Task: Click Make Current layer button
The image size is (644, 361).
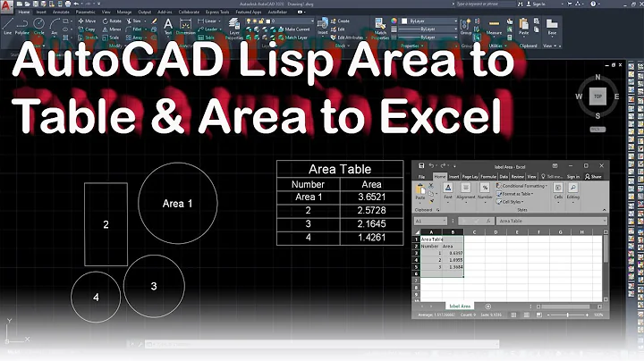Action: point(294,29)
